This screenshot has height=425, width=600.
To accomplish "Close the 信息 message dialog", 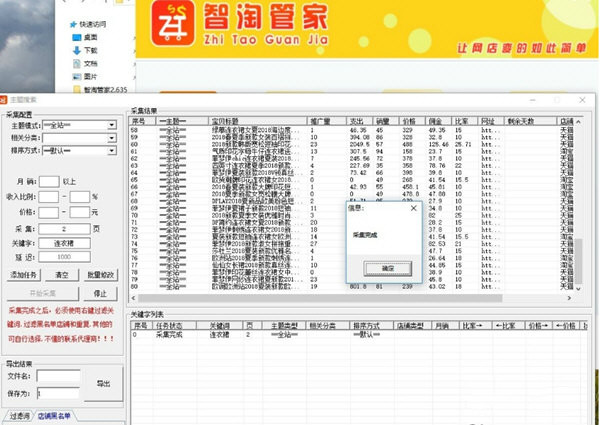I will 414,208.
